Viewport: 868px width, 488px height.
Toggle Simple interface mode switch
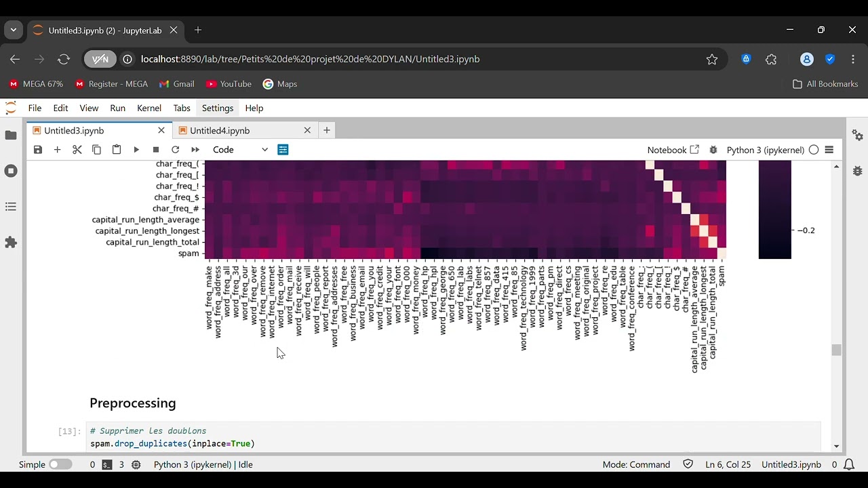[60, 465]
